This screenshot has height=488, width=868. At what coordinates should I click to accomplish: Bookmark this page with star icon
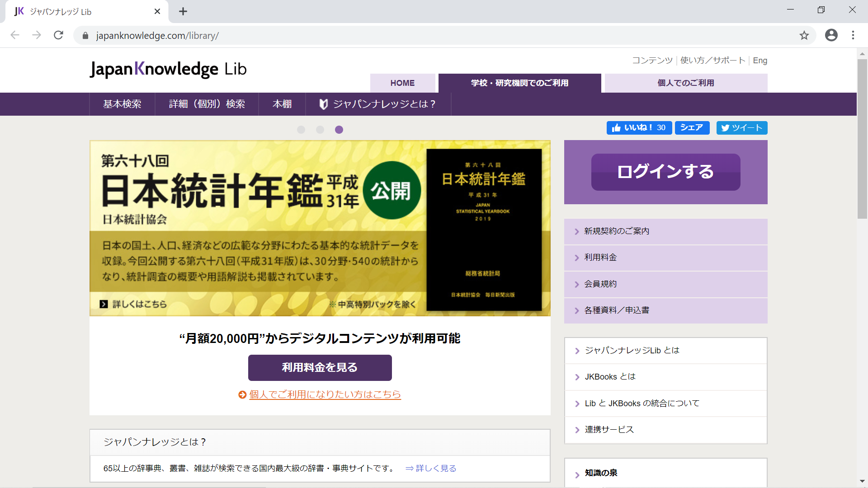804,35
